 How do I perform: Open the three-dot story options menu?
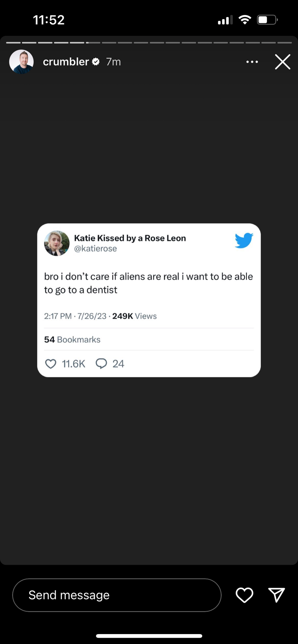(252, 62)
